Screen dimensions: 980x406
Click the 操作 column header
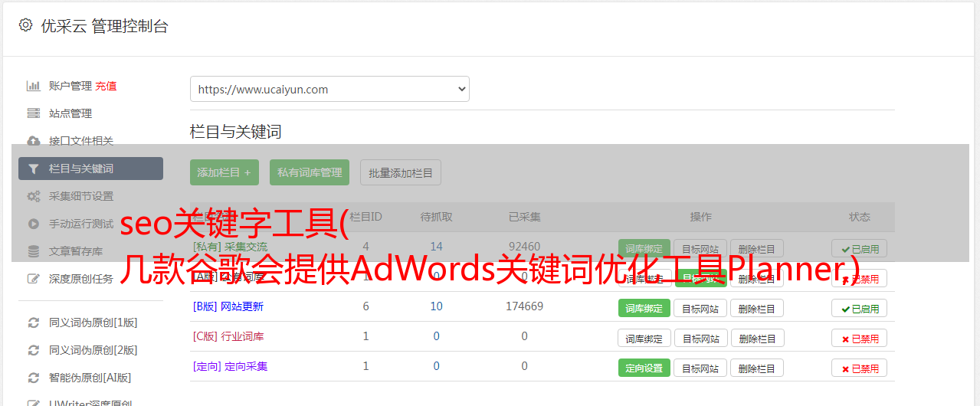coord(700,217)
